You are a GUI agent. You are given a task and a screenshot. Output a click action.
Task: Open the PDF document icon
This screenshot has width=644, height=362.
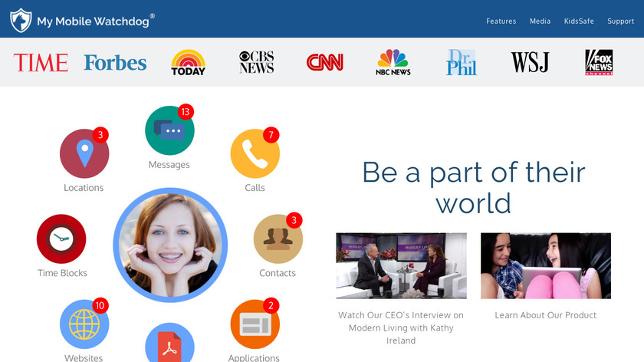coord(169,344)
